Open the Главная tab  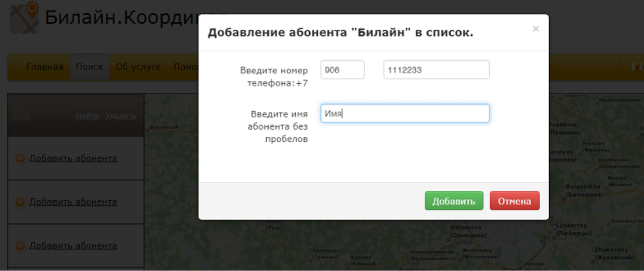pyautogui.click(x=45, y=67)
